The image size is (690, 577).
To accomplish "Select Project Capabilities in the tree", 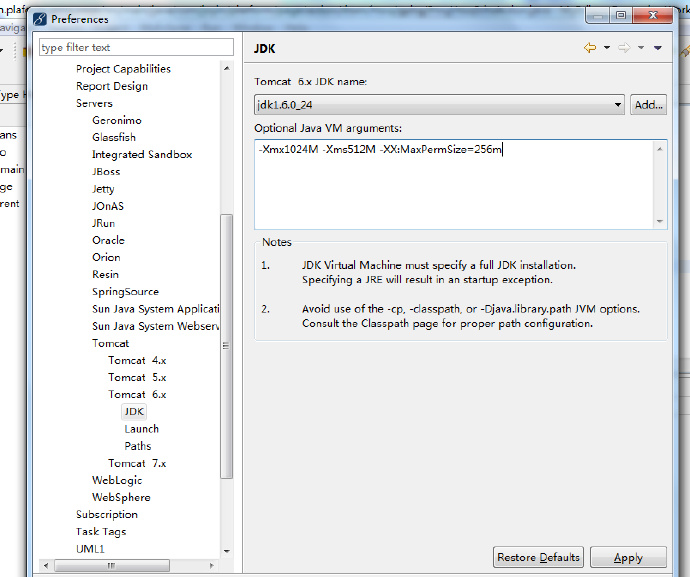I will point(123,69).
